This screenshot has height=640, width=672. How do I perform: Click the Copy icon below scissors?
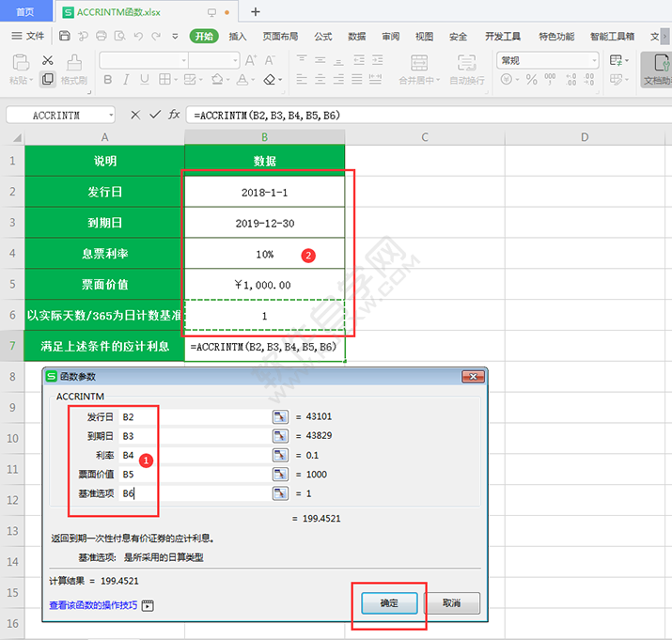tap(48, 79)
